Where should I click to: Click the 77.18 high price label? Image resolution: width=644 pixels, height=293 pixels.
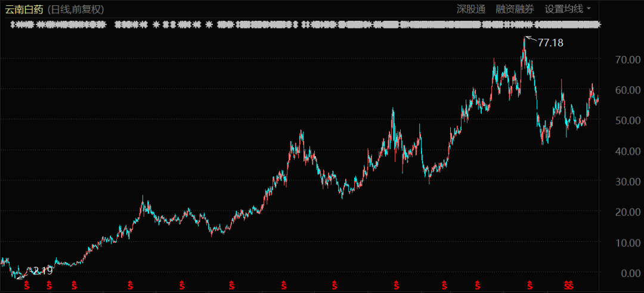point(550,43)
